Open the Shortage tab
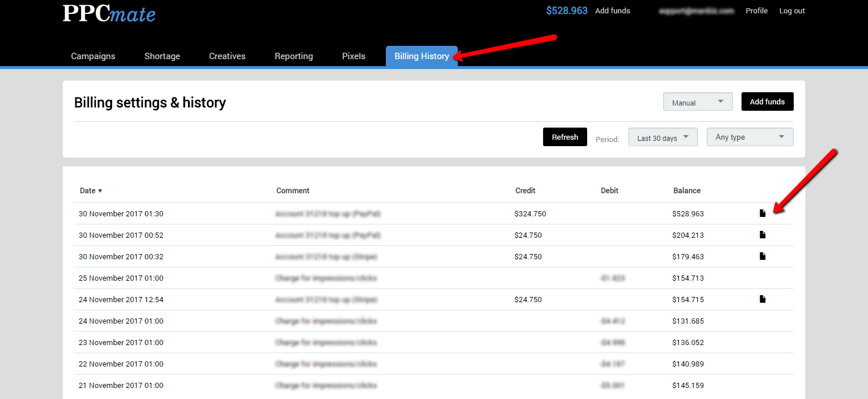 [162, 56]
